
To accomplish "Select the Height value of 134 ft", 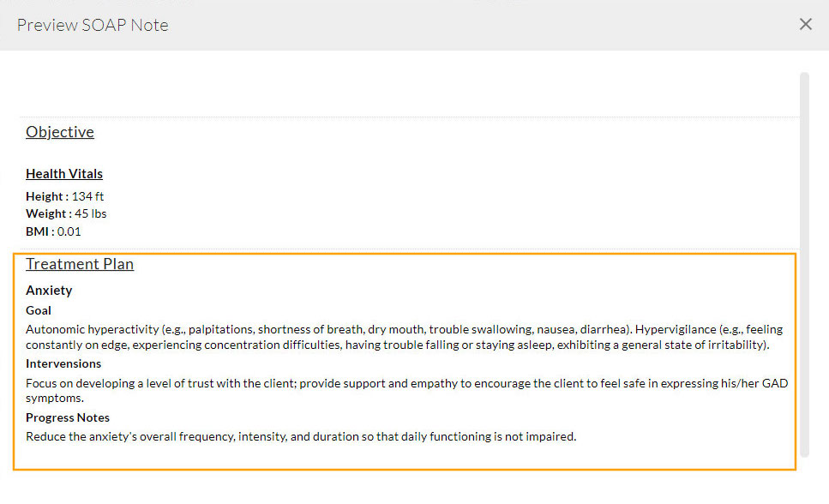I will pyautogui.click(x=88, y=195).
